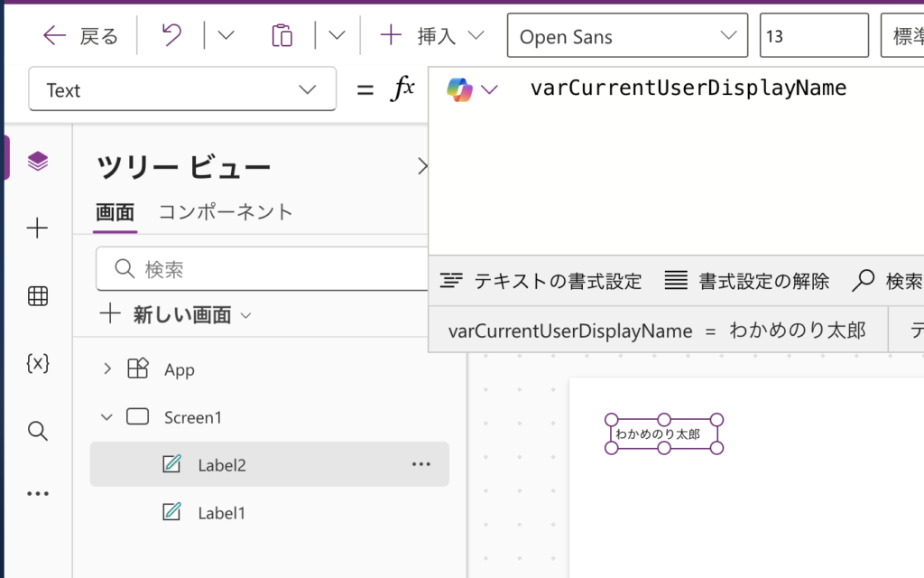Click the plus Insert icon in left sidebar
Image resolution: width=924 pixels, height=578 pixels.
point(37,228)
